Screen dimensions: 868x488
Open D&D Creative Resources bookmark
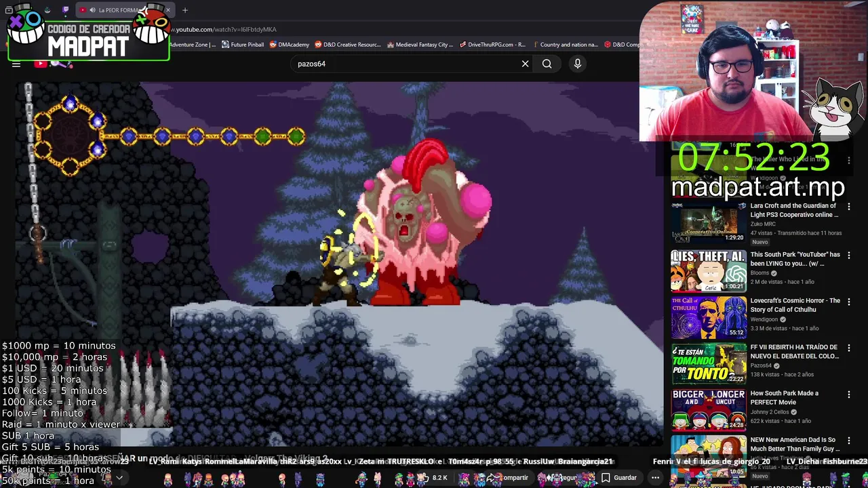[348, 45]
